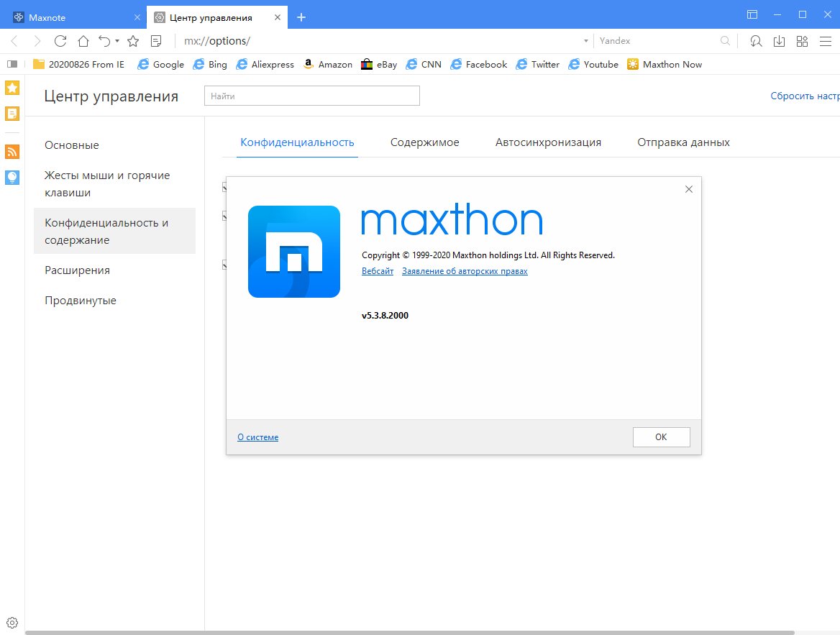Click the Найти settings search field
Image resolution: width=840 pixels, height=635 pixels.
(311, 96)
